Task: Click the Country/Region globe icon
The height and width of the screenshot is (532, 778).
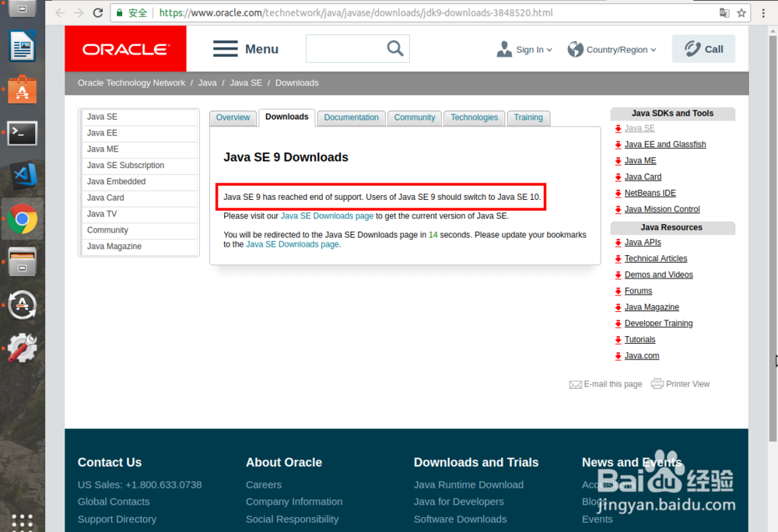Action: click(x=576, y=49)
